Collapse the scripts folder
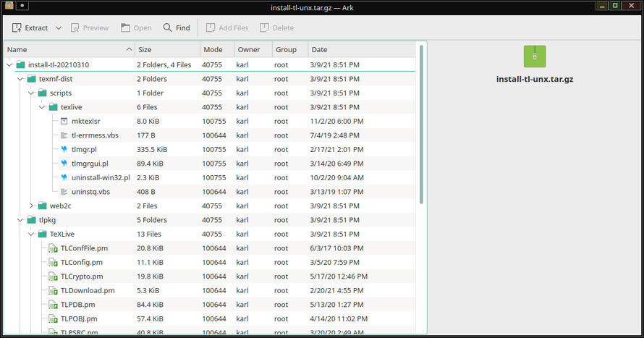This screenshot has width=644, height=338. tap(31, 93)
